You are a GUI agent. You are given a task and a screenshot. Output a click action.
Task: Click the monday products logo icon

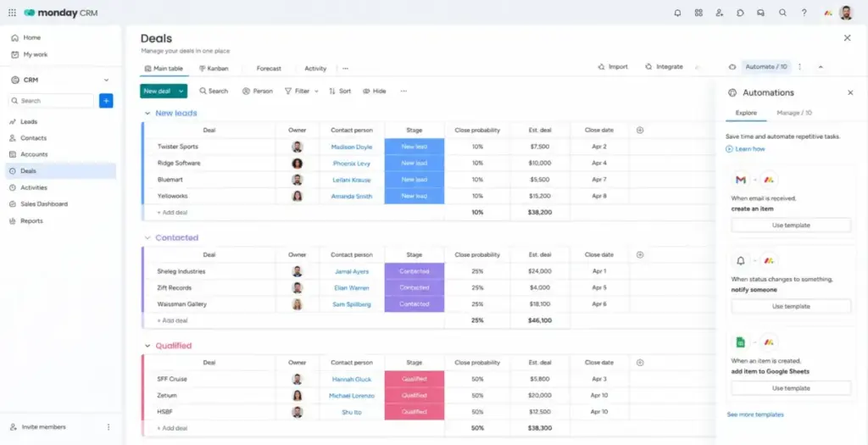point(827,13)
